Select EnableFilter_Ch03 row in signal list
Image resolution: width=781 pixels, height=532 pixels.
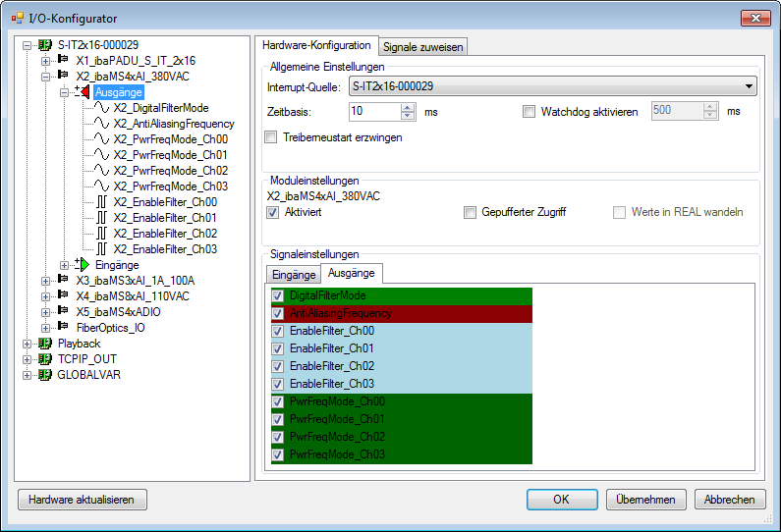click(x=402, y=384)
